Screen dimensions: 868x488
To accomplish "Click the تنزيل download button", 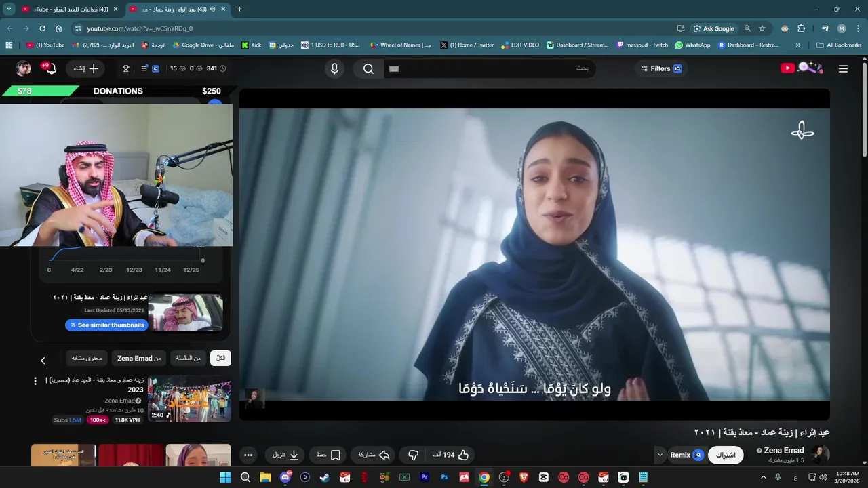I will click(285, 455).
